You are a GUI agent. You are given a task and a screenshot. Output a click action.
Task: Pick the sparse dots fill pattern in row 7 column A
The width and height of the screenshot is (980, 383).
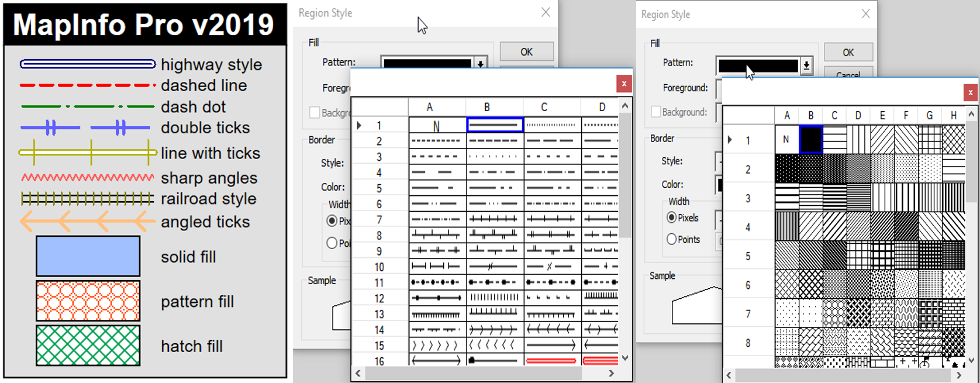786,313
